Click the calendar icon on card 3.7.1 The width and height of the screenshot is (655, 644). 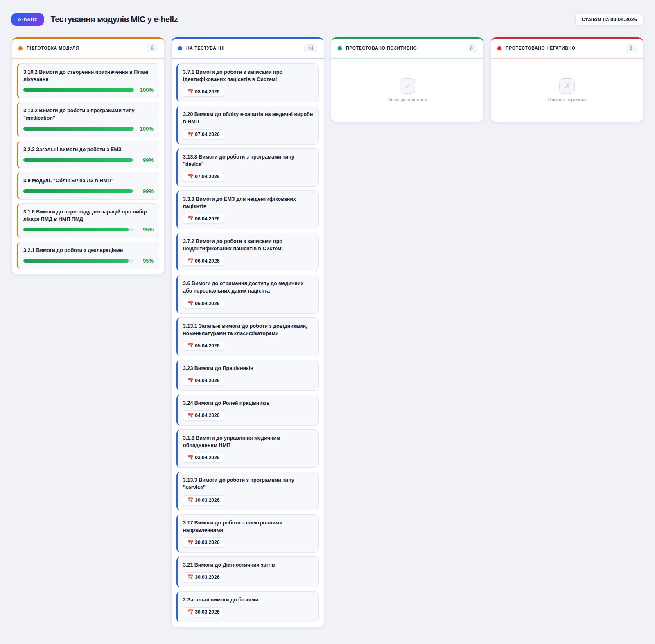click(x=190, y=92)
